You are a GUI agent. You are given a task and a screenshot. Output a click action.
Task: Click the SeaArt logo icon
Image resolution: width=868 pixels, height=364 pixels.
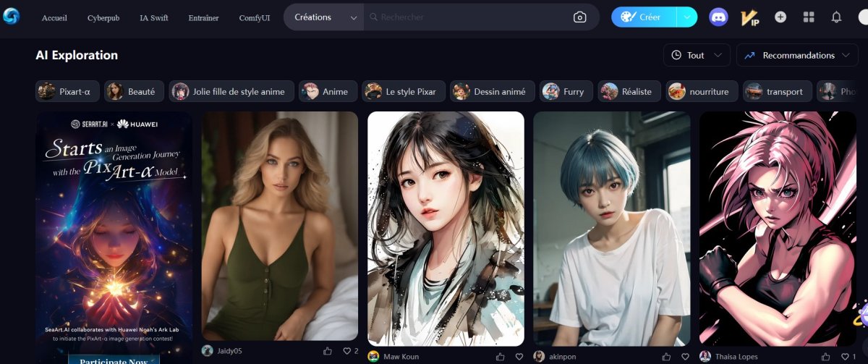tap(12, 17)
